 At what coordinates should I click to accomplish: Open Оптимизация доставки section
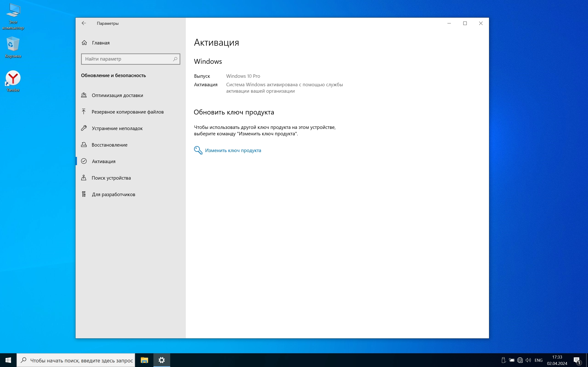[x=117, y=95]
